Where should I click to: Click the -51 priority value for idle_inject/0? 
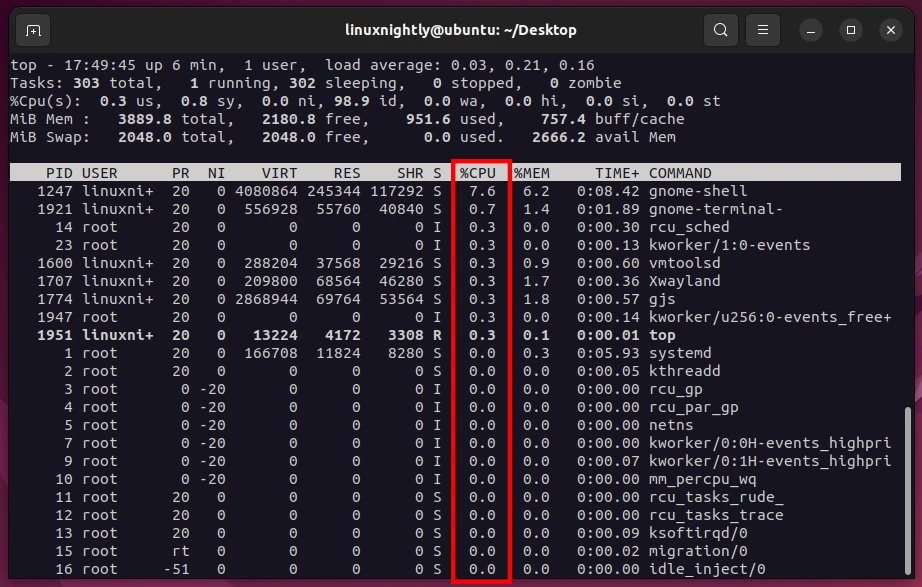pyautogui.click(x=176, y=569)
